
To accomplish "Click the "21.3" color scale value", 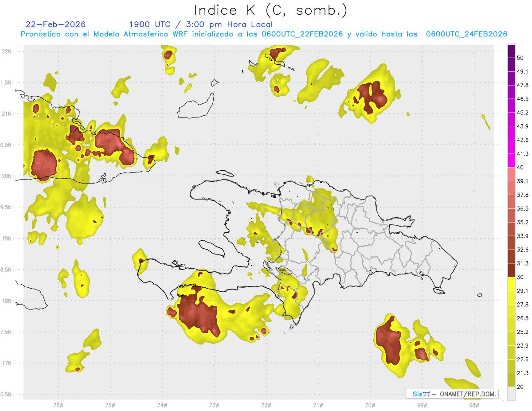I will tap(523, 373).
